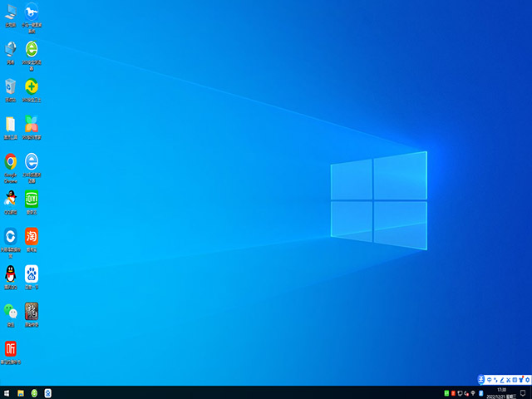The height and width of the screenshot is (399, 532).
Task: Click the green system tray icon
Action: (x=446, y=393)
